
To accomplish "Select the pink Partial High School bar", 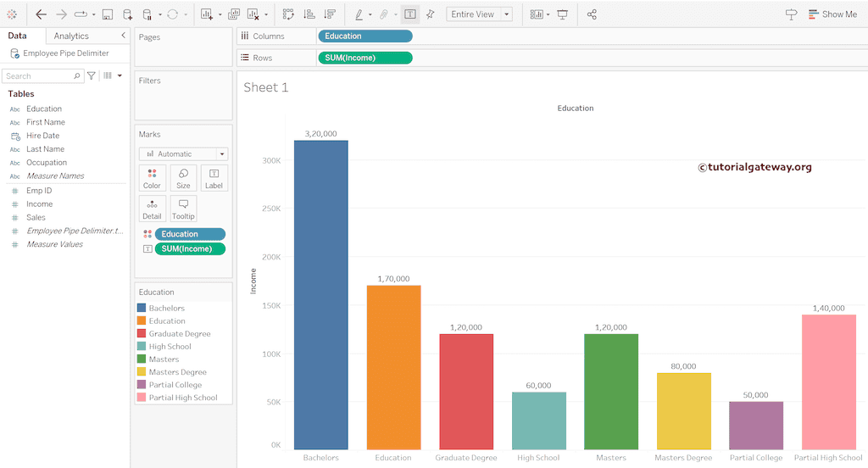I will click(829, 382).
